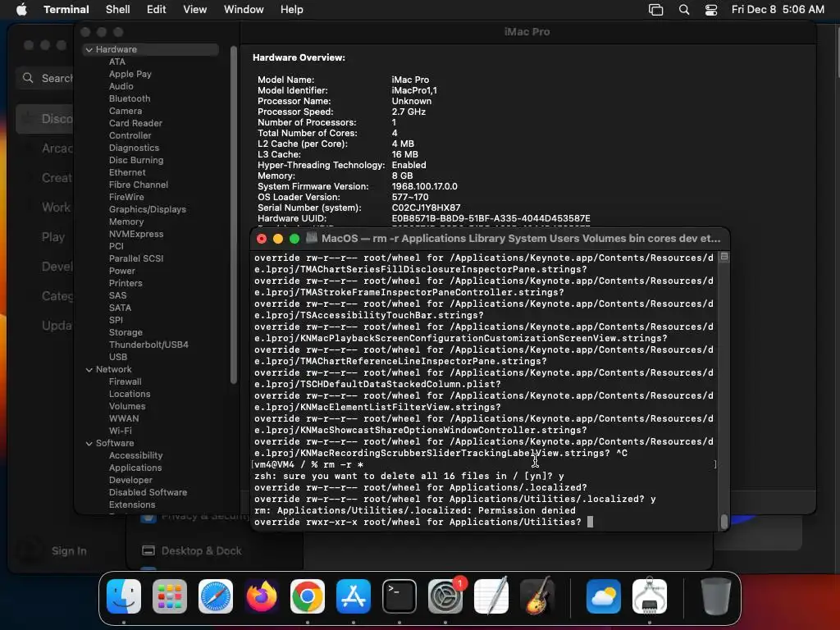Image resolution: width=840 pixels, height=630 pixels.
Task: Select Fibre Channel under Hardware
Action: [138, 185]
